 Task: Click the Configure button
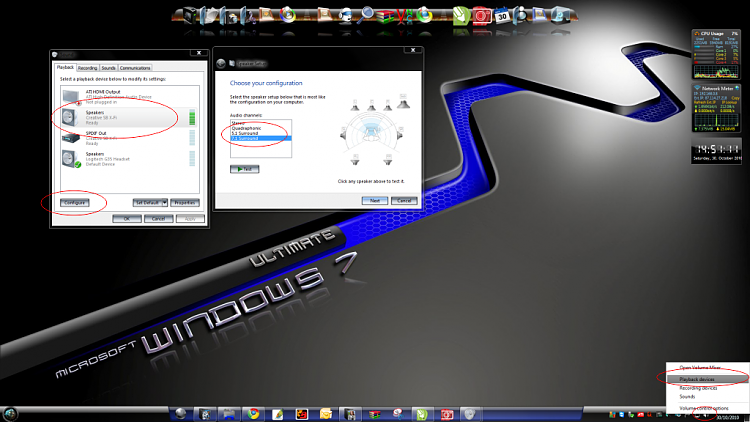[75, 203]
